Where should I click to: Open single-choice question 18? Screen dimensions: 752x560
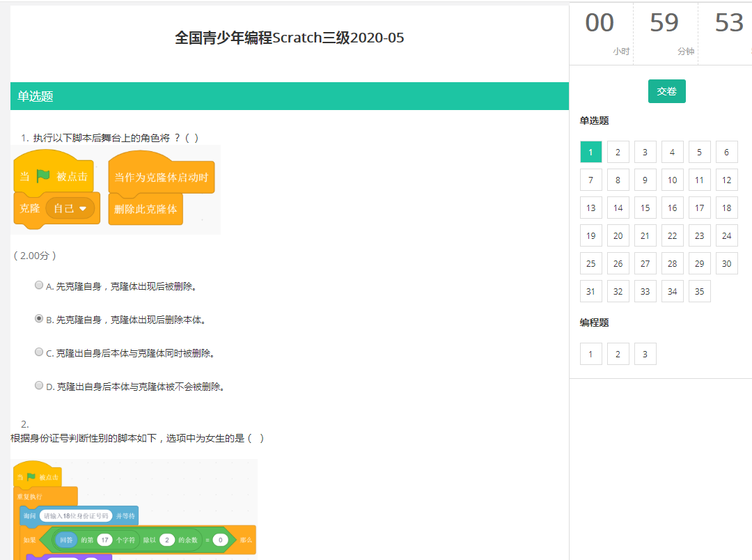[x=726, y=208]
